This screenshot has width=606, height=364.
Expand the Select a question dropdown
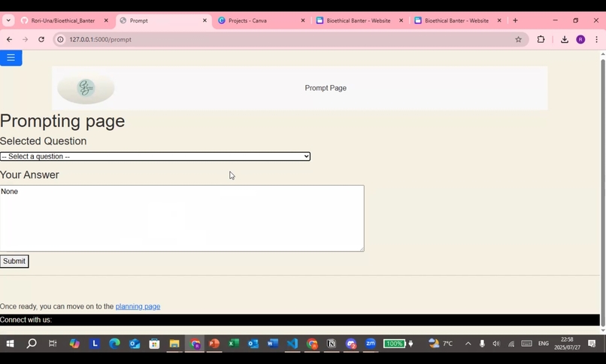click(155, 156)
